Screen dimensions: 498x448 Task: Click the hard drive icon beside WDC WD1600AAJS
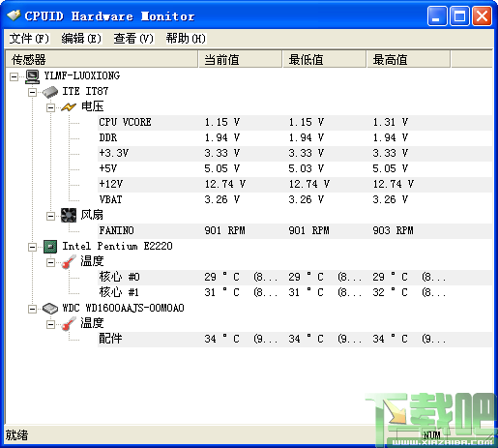(50, 309)
